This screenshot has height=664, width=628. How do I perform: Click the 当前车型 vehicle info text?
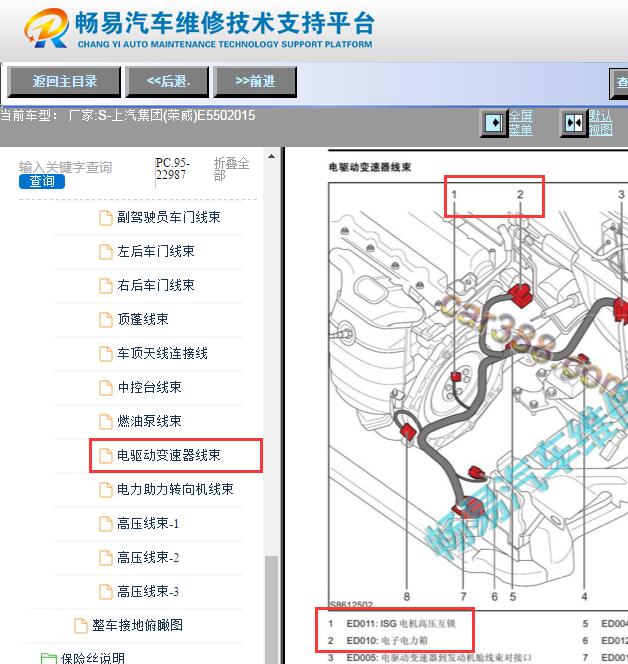127,115
